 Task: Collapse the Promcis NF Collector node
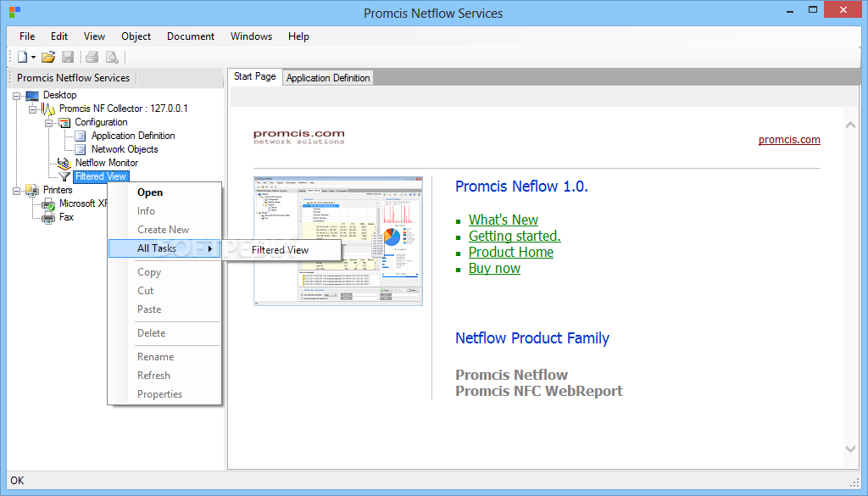[x=33, y=109]
